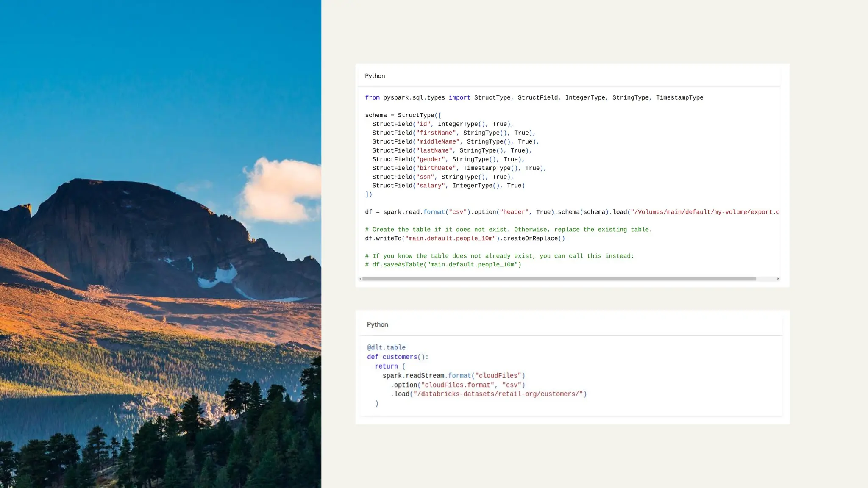Click the empty scrollbar track right of thumb
Screen dimensions: 868x488
coord(765,279)
